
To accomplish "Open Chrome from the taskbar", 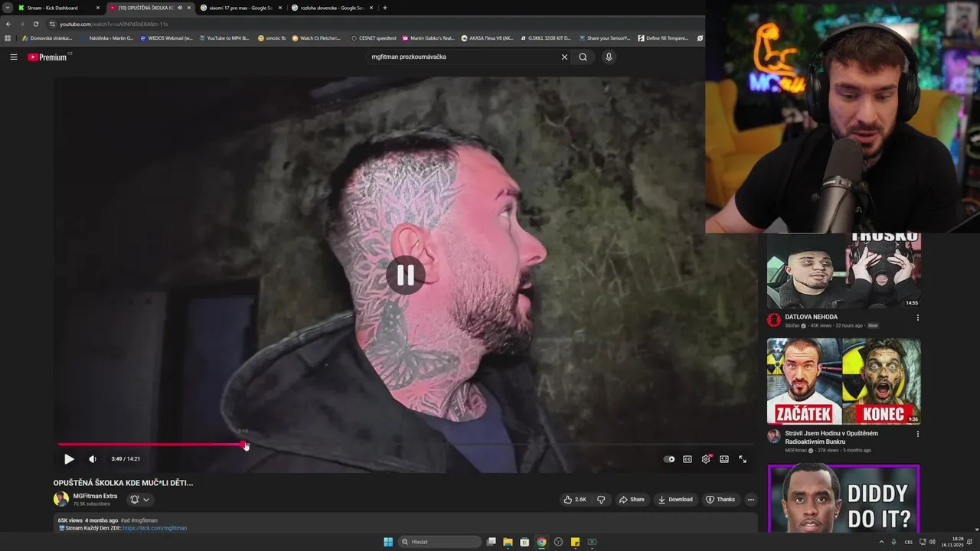I will 541,542.
